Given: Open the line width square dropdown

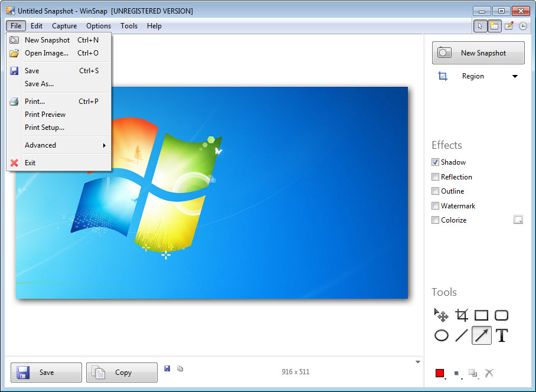Looking at the screenshot, I should [457, 374].
